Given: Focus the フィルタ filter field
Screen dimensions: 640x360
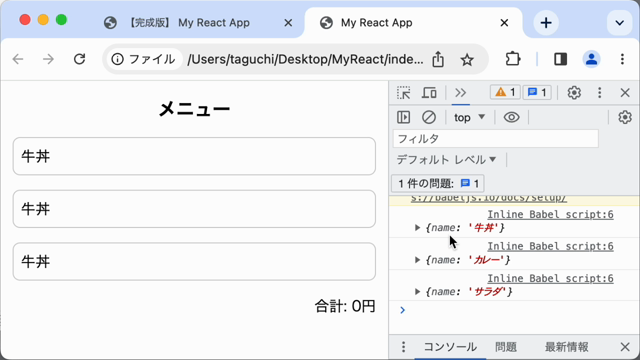Looking at the screenshot, I should pyautogui.click(x=496, y=139).
